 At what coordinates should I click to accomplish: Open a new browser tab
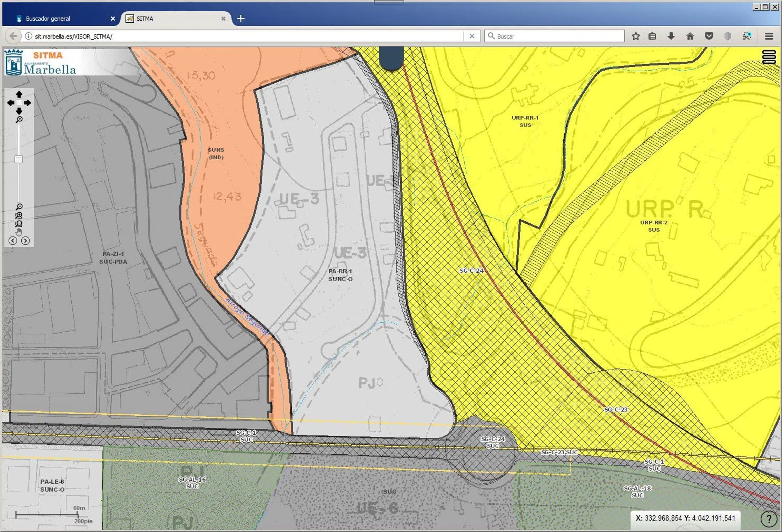(x=241, y=18)
